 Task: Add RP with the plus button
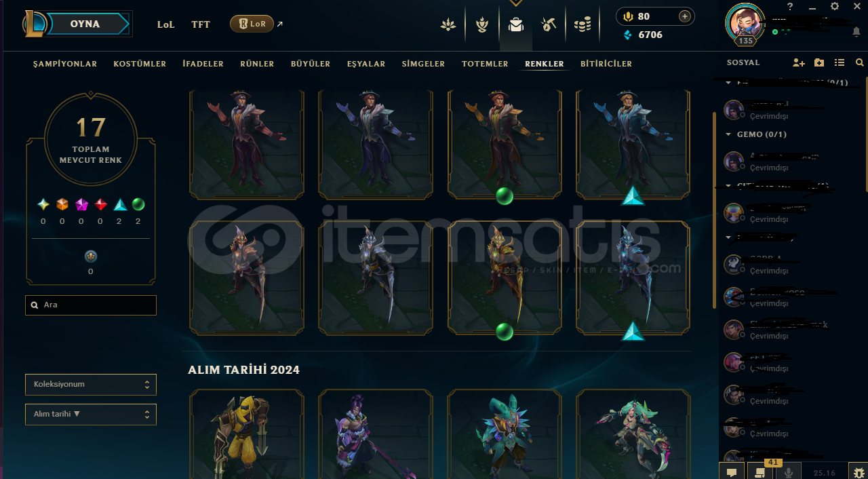tap(685, 16)
